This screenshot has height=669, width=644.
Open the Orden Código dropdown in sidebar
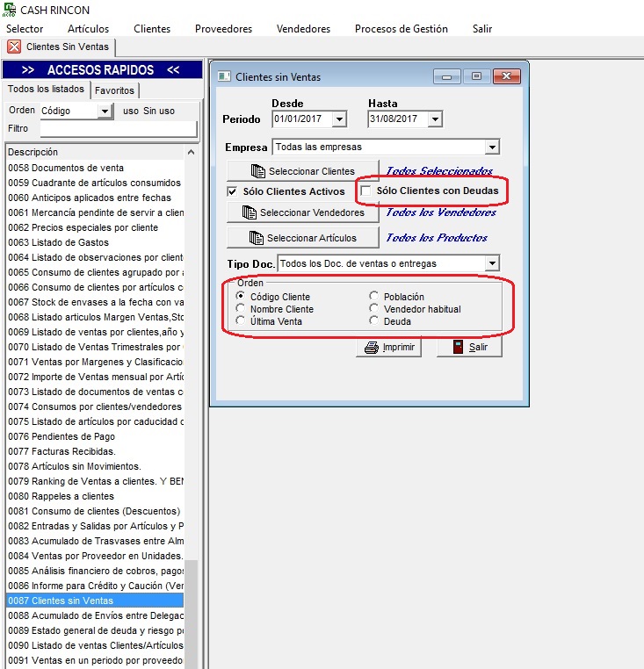point(105,111)
